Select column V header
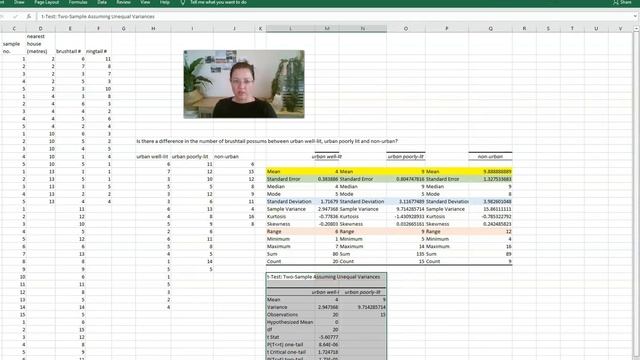Viewport: 640px width, 360px height. point(620,29)
